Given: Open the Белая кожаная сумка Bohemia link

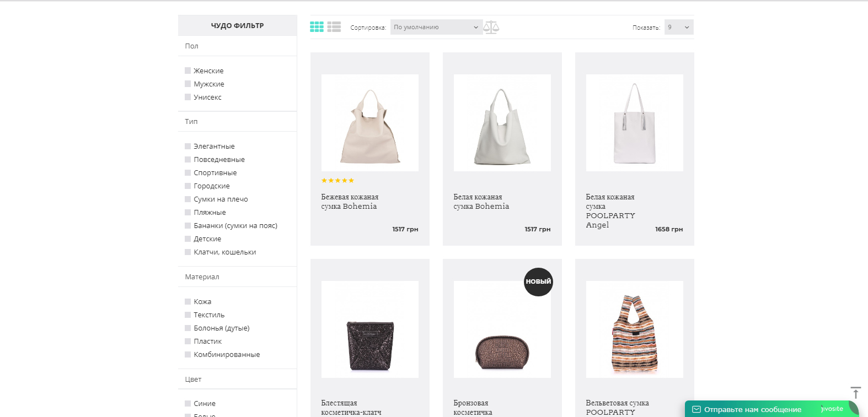Looking at the screenshot, I should point(481,202).
